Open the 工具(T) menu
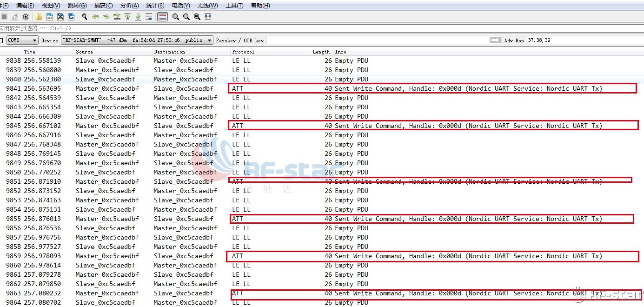 tap(234, 6)
